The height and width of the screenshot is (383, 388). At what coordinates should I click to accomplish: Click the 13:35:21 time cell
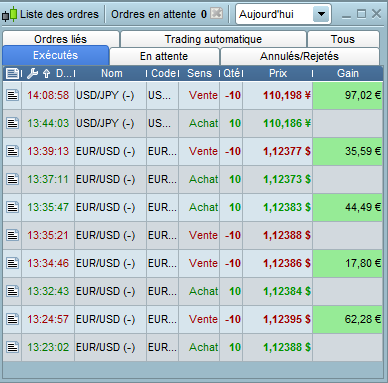click(48, 235)
